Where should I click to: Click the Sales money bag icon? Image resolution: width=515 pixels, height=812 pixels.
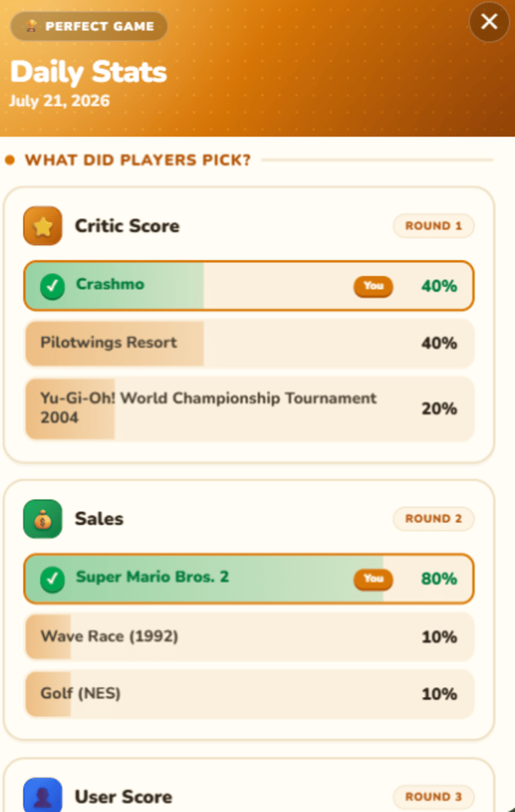pyautogui.click(x=43, y=518)
